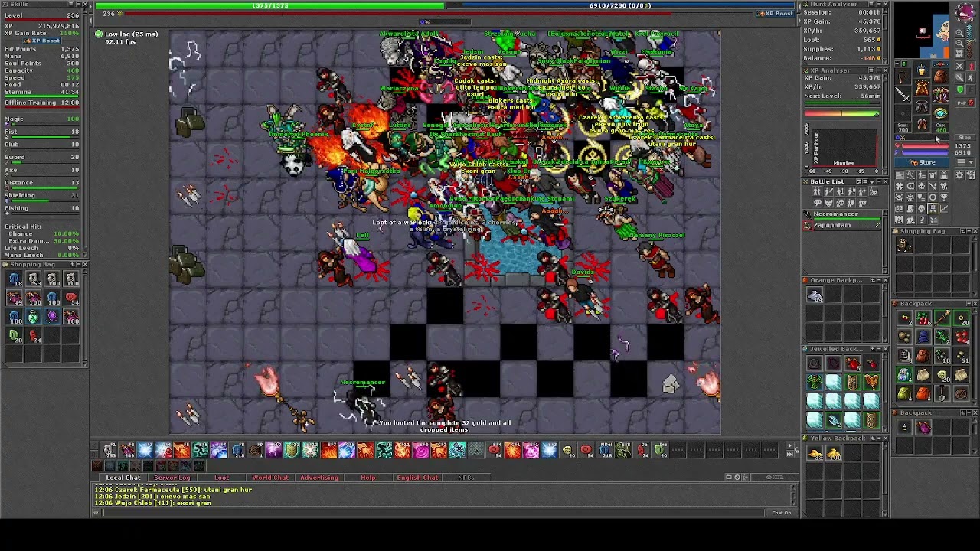
Task: Select green armor in Jewelled Backpack
Action: 815,382
